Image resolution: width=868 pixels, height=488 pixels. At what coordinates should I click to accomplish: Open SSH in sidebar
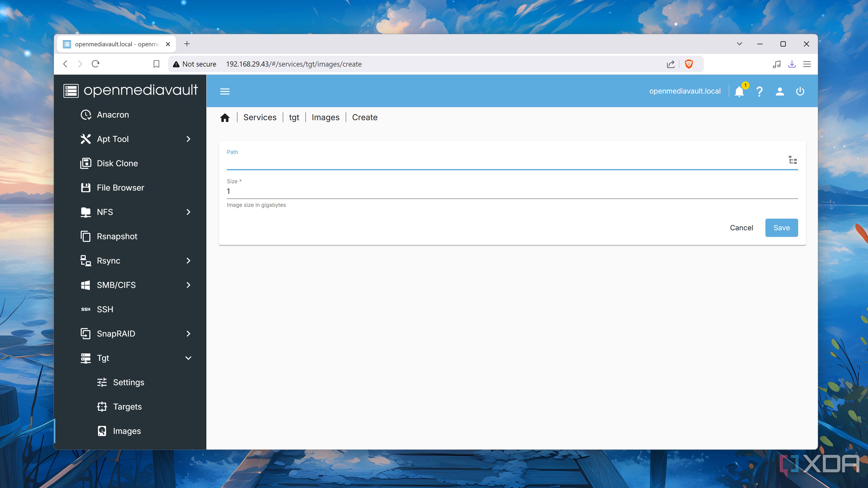130,309
